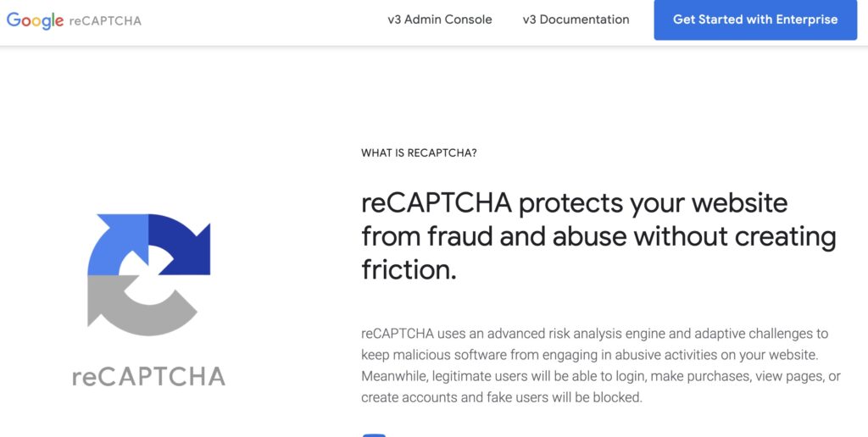Click the large gray reCAPTCHA text under logo
This screenshot has width=868, height=437.
tap(148, 376)
